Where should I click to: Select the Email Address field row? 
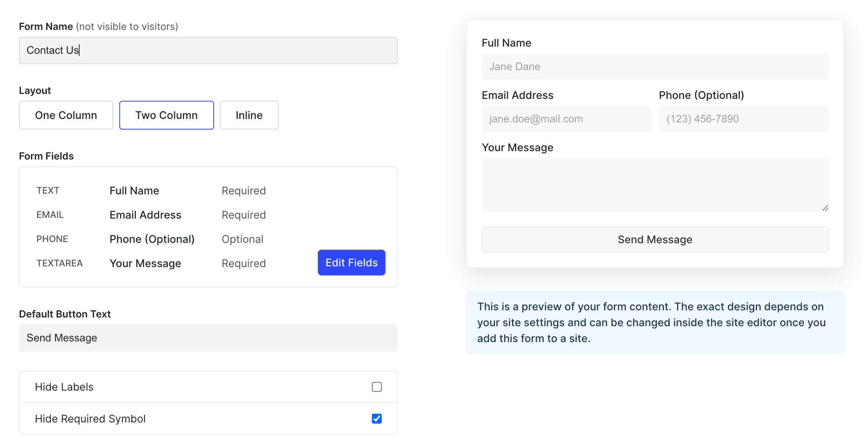145,215
